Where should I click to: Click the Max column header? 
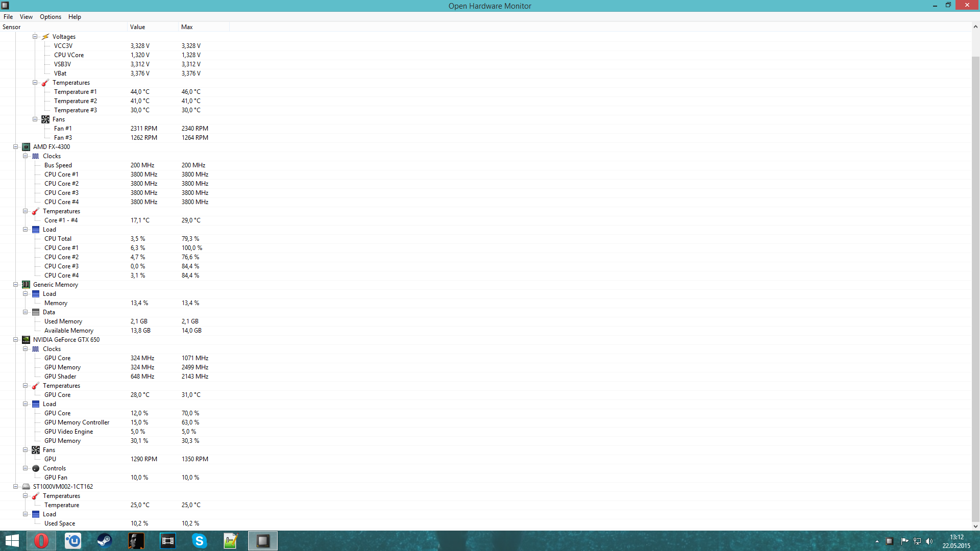(203, 27)
